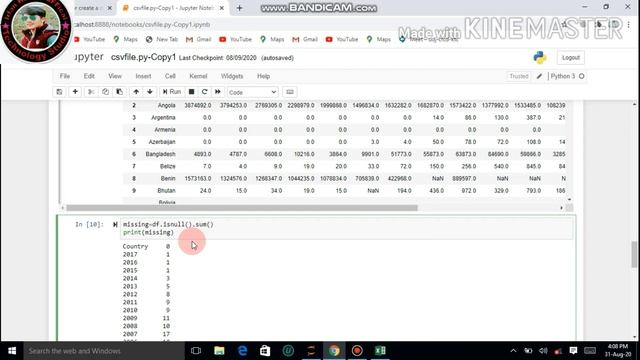Click the Python 3 kernel indicator
Image resolution: width=640 pixels, height=360 pixels.
[x=567, y=76]
